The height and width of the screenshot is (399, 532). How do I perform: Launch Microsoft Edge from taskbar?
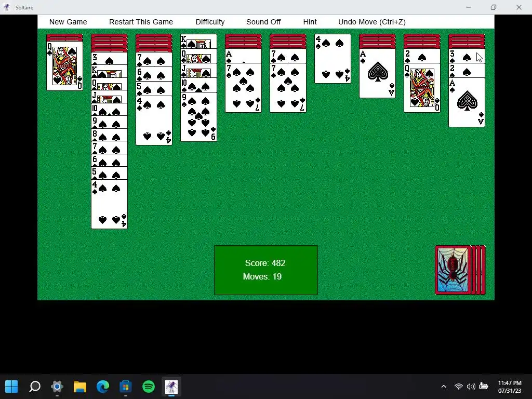103,386
